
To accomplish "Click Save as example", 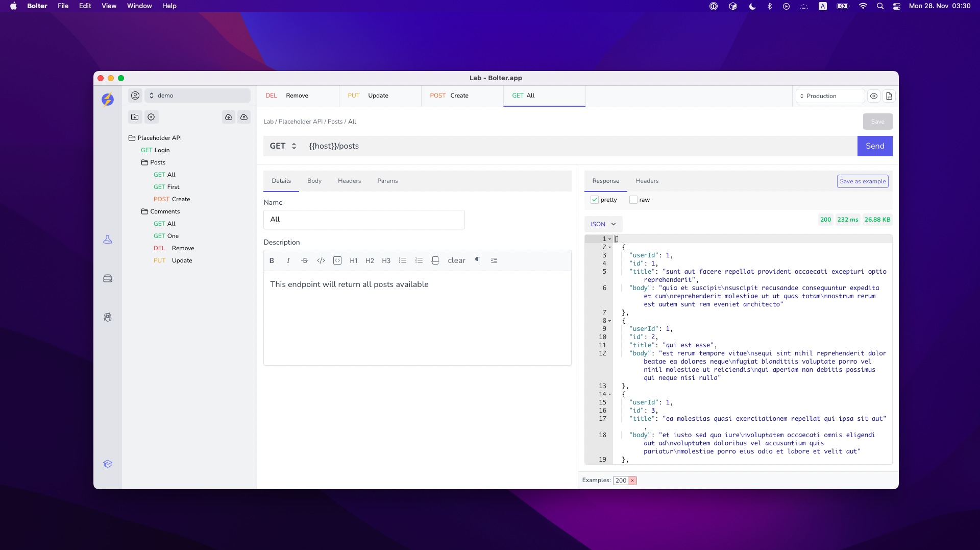I will coord(863,181).
